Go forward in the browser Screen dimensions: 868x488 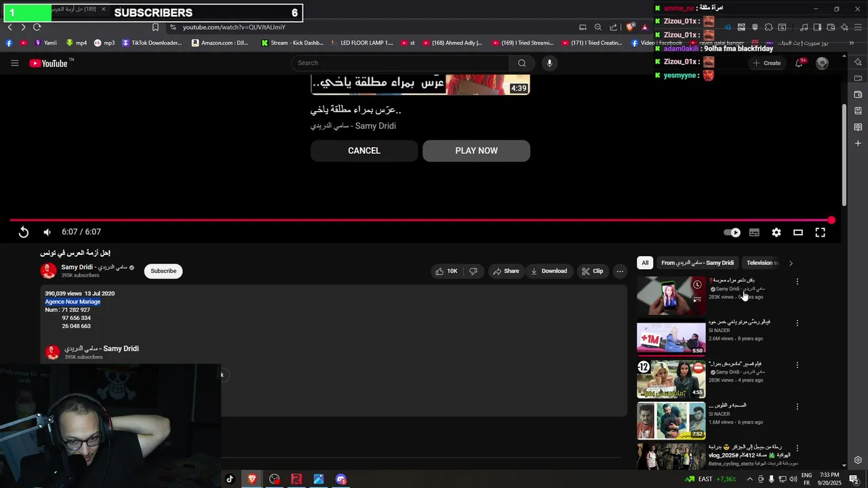click(23, 27)
